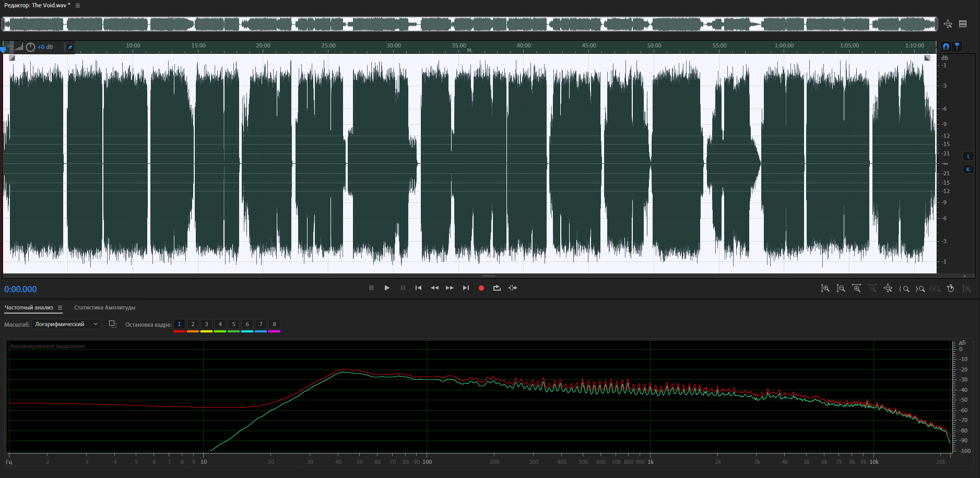
Task: Select hold frame 3
Action: pos(206,325)
